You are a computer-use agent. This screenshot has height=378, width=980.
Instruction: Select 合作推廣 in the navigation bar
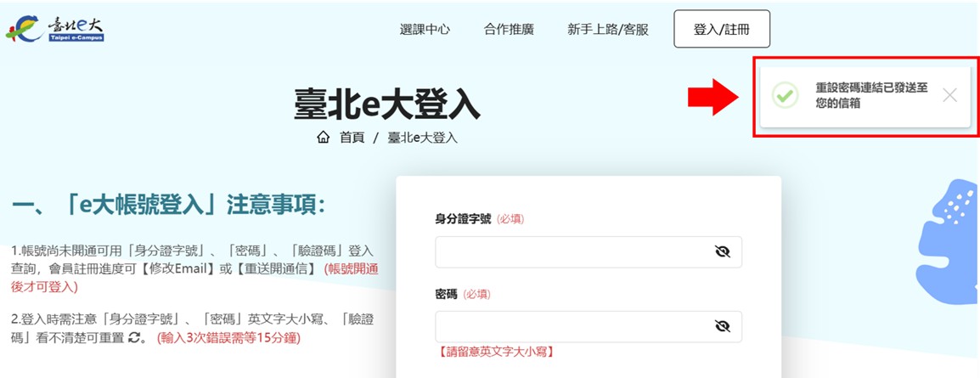509,30
